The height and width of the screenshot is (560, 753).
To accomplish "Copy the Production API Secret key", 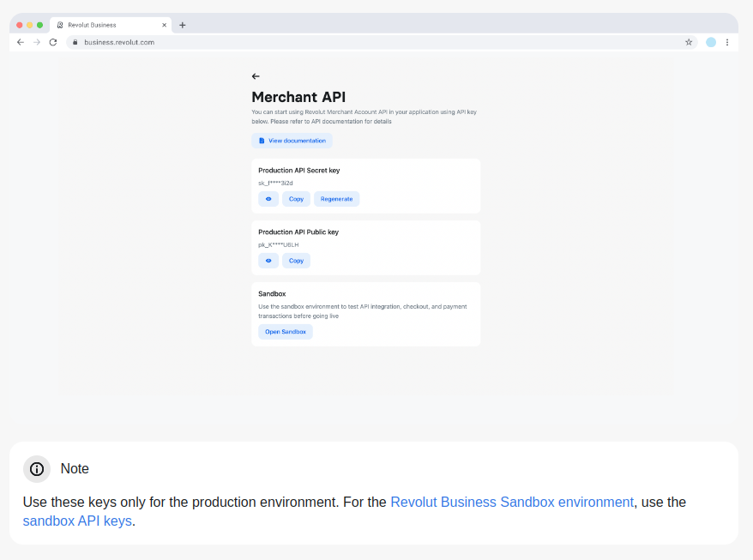I will click(296, 199).
